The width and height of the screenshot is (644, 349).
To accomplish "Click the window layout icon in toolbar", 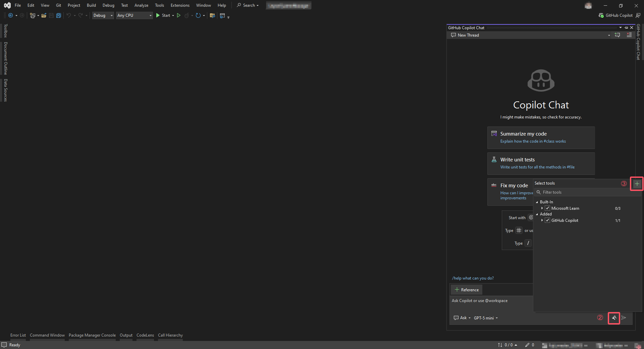I will tap(222, 15).
